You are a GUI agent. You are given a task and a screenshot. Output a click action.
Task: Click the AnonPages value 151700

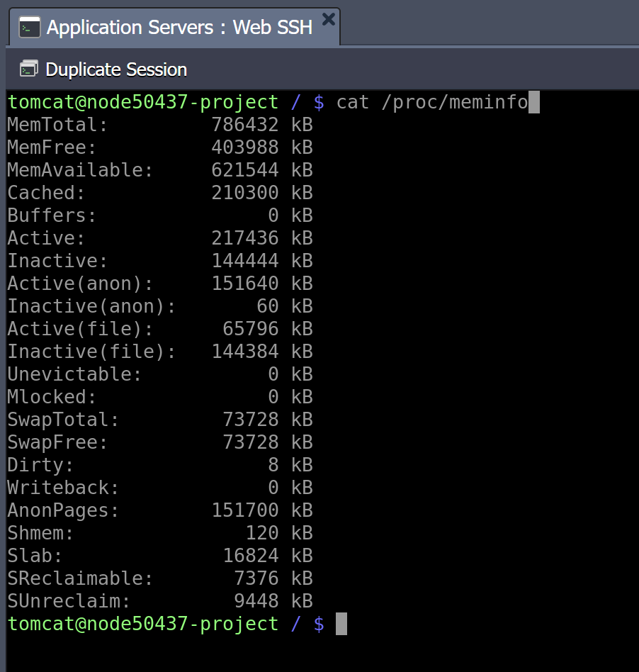point(245,510)
